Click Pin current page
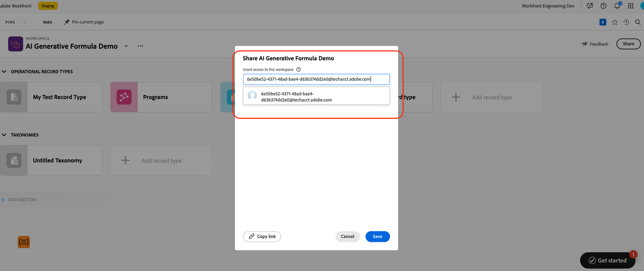644x271 pixels. coord(84,22)
